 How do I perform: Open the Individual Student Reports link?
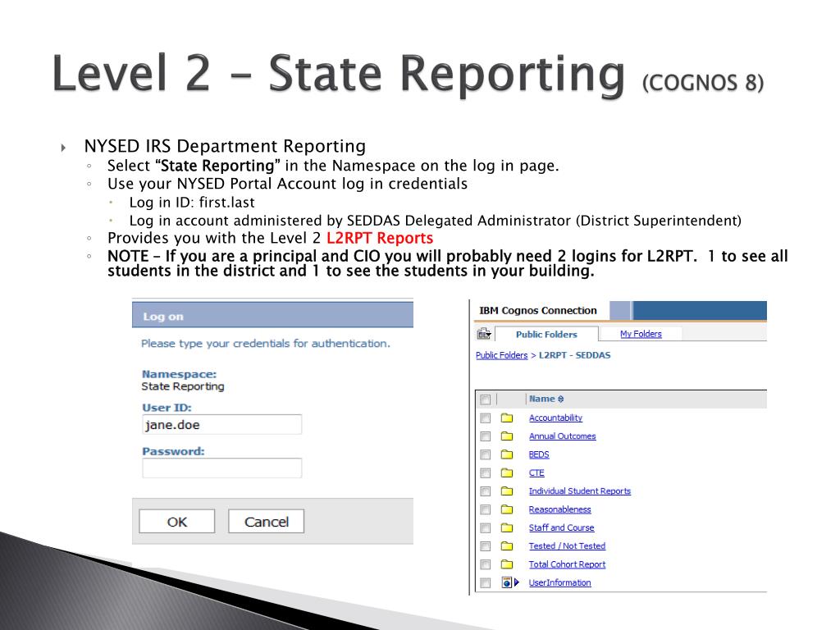click(x=580, y=491)
